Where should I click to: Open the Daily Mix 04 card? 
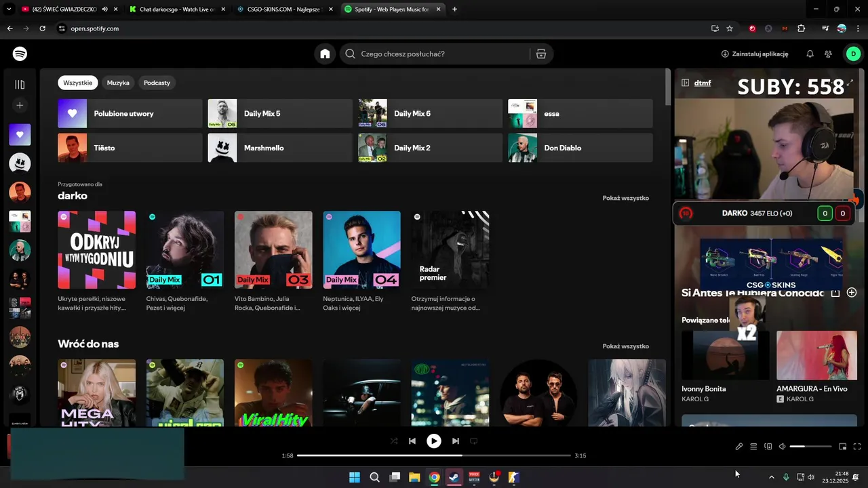[x=362, y=262]
